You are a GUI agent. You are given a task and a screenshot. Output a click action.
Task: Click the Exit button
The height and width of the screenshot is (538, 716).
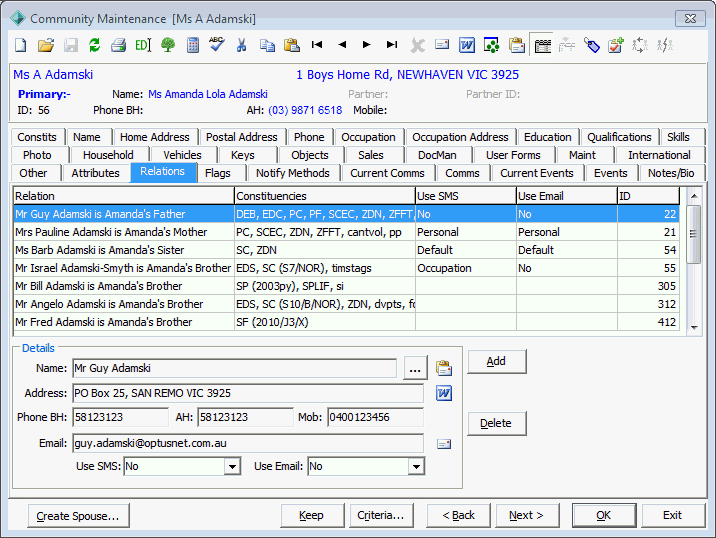pos(673,516)
